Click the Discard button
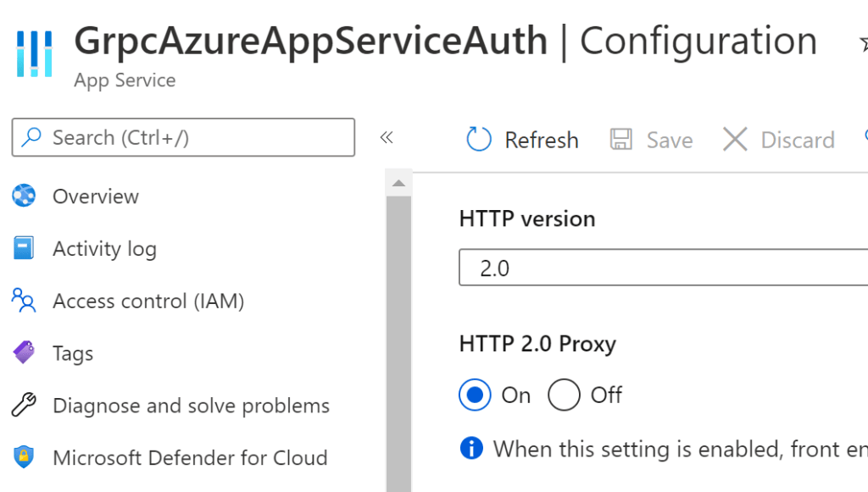This screenshot has height=492, width=868. tap(778, 140)
